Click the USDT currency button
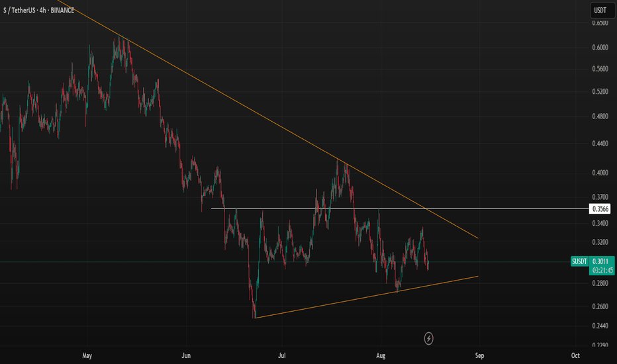 [602, 11]
